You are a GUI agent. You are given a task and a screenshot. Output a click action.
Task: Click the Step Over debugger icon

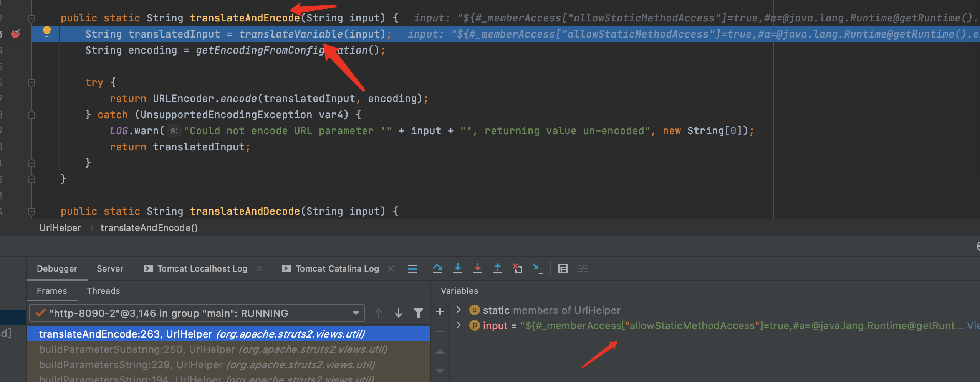click(438, 268)
